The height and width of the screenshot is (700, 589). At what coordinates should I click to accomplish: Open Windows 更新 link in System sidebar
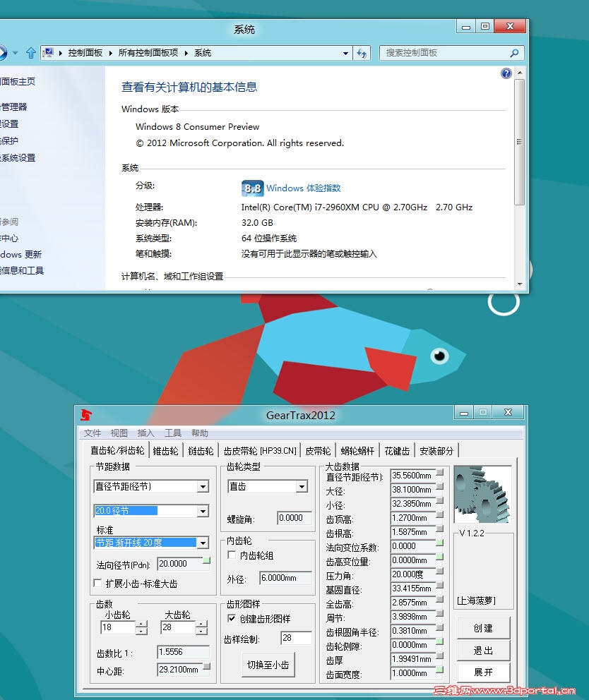pos(20,255)
